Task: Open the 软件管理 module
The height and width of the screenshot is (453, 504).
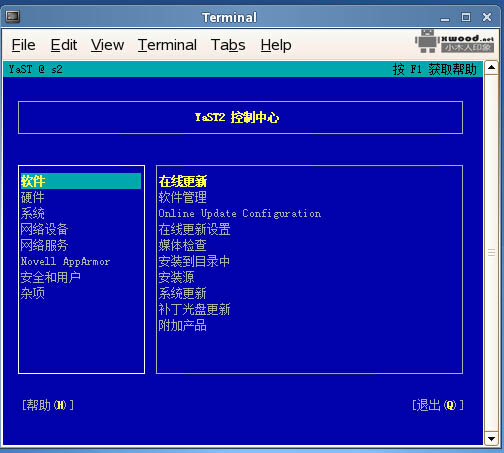Action: [183, 197]
